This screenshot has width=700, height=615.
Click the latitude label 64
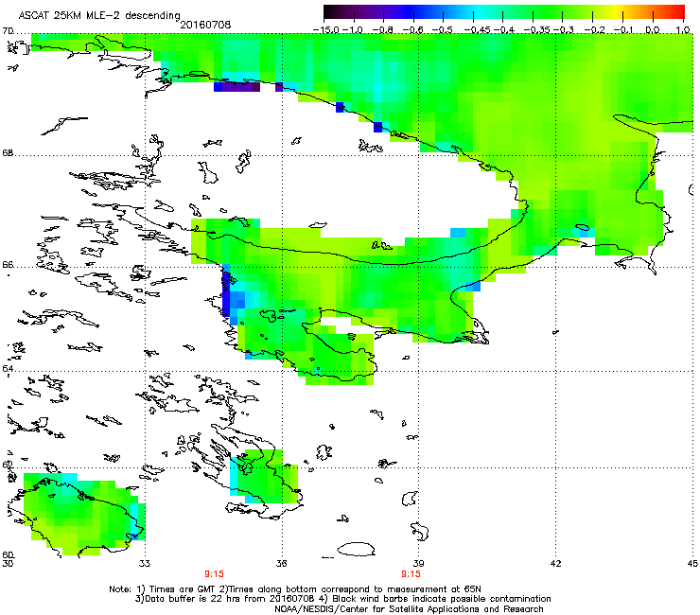coord(8,369)
